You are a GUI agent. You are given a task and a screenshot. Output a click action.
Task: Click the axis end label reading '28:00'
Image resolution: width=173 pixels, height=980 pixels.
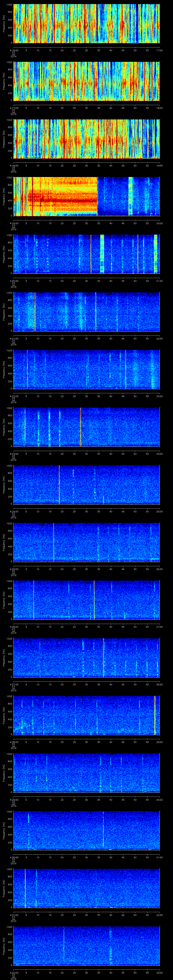pos(160,684)
